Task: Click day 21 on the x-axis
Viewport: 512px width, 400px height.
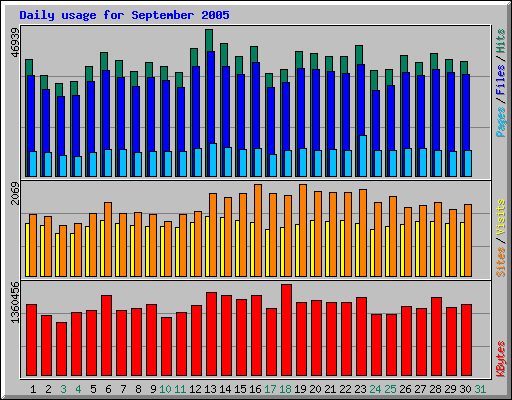Action: pos(330,389)
